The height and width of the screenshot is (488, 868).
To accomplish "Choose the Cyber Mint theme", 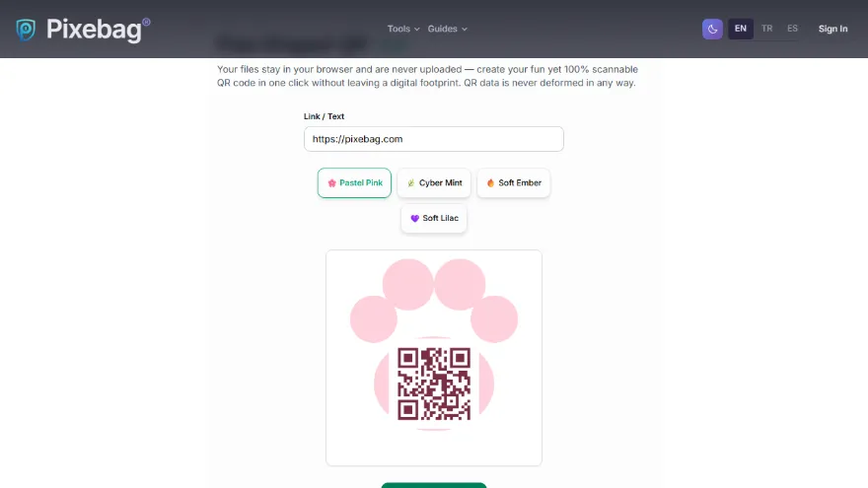I will (434, 183).
